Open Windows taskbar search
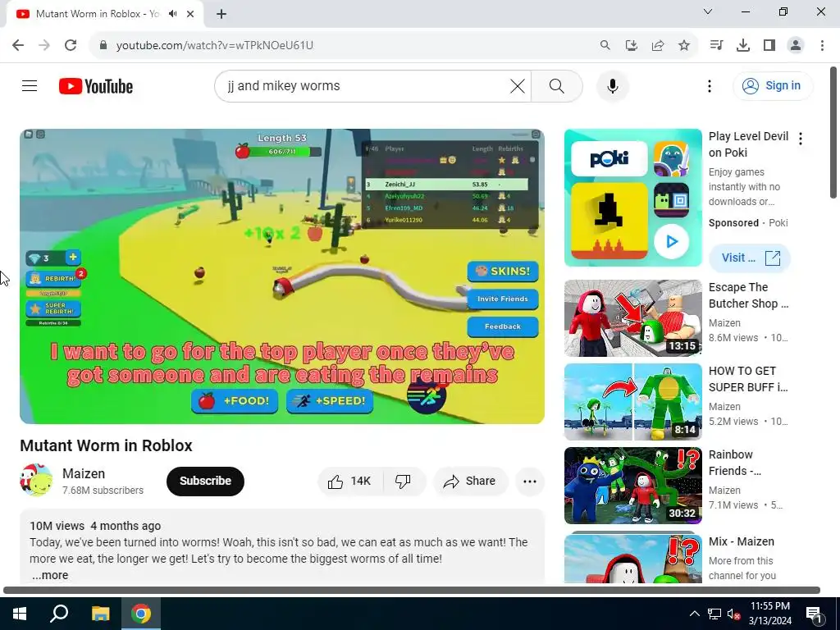 click(x=59, y=614)
